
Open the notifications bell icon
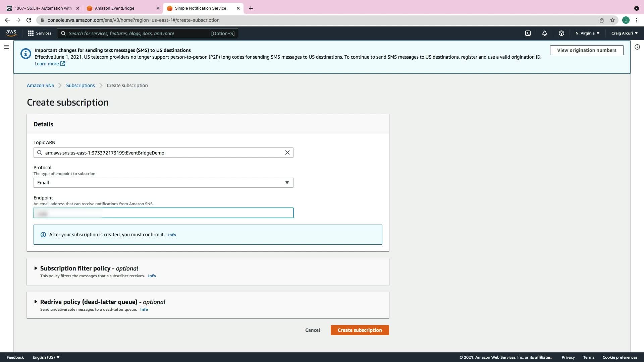coord(544,33)
